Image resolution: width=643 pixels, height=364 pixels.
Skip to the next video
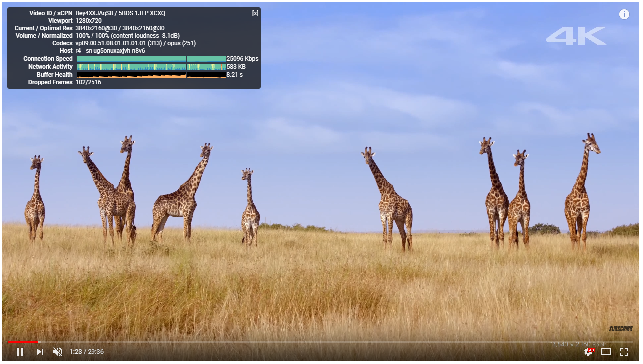pyautogui.click(x=40, y=352)
